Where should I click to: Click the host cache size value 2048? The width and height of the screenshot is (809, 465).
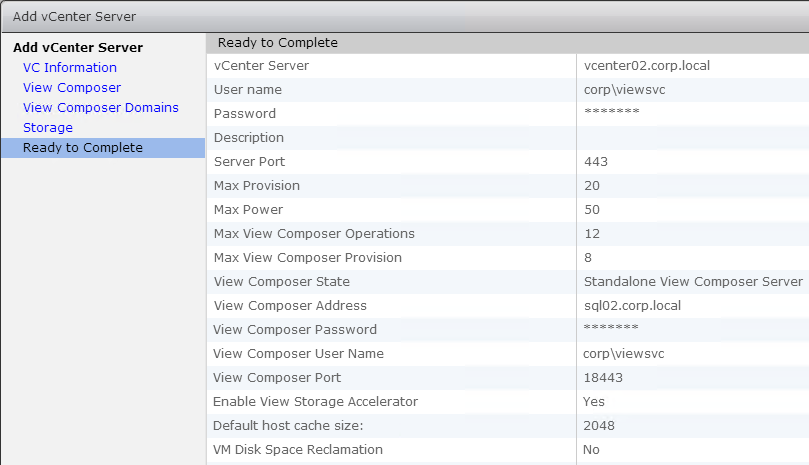coord(598,426)
